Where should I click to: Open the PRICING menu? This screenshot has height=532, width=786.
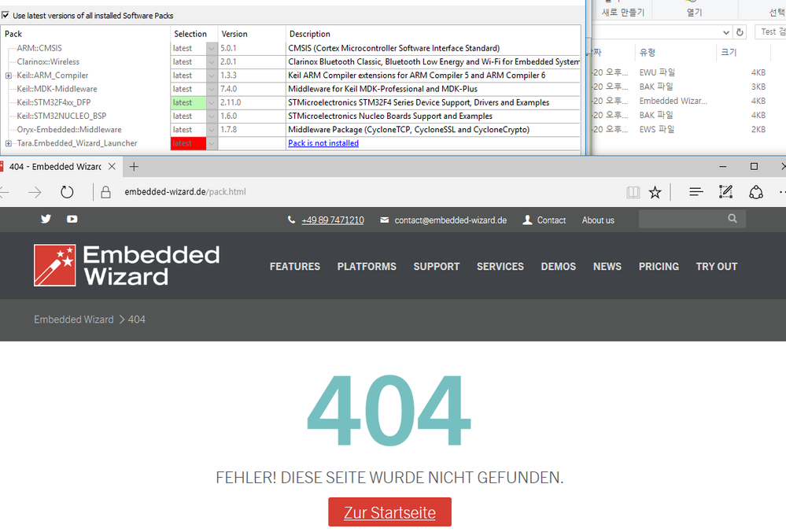(x=659, y=266)
